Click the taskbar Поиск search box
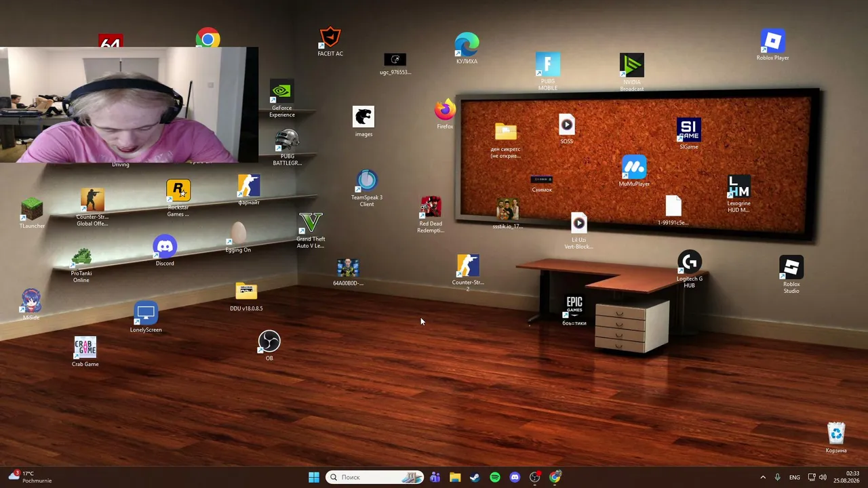This screenshot has width=868, height=488. click(x=375, y=477)
